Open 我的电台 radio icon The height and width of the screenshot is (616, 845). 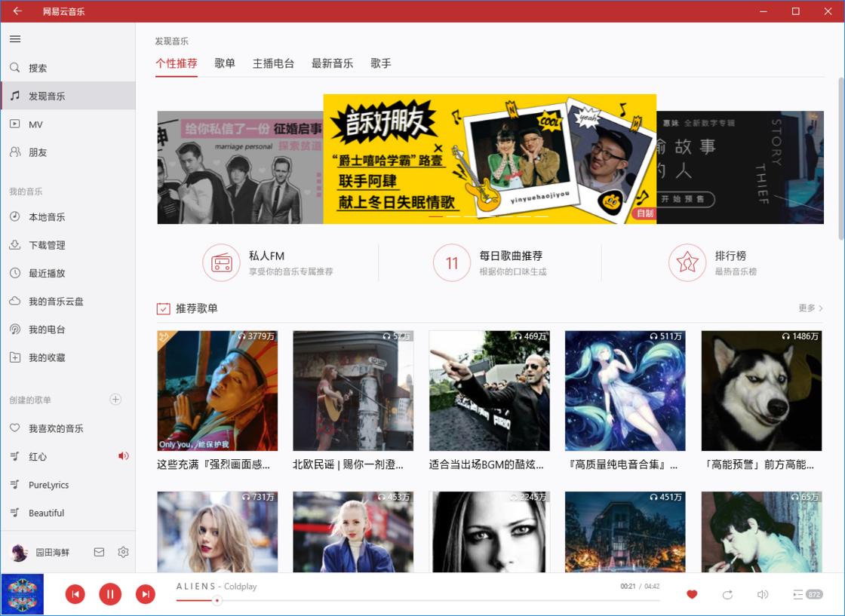(x=15, y=329)
